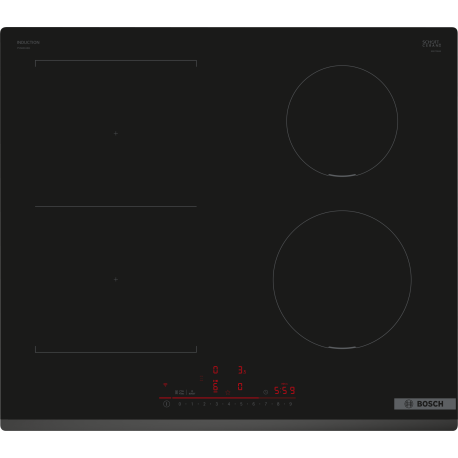The image size is (458, 458).
Task: Tap the Induction label in top-left corner
Action: coord(28,43)
